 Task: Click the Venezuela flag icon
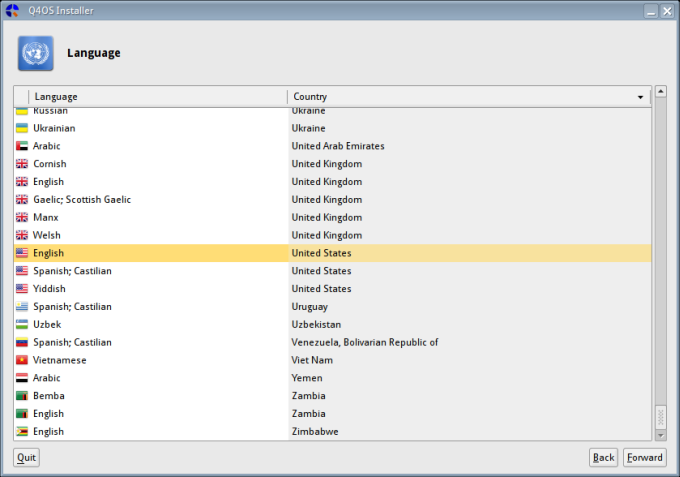pyautogui.click(x=22, y=343)
